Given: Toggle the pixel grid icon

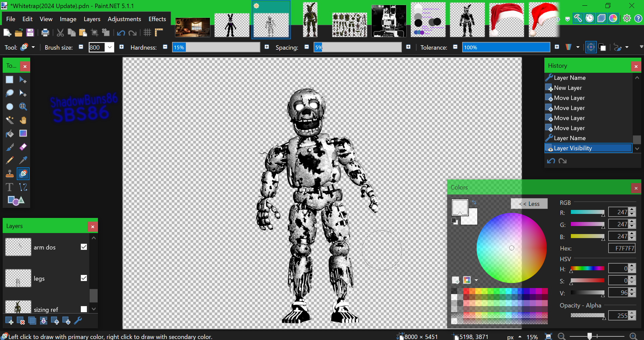Looking at the screenshot, I should coord(147,33).
